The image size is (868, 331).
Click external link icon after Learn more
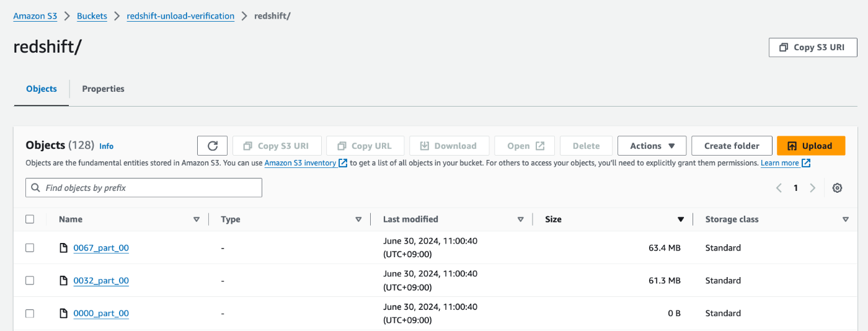click(806, 163)
